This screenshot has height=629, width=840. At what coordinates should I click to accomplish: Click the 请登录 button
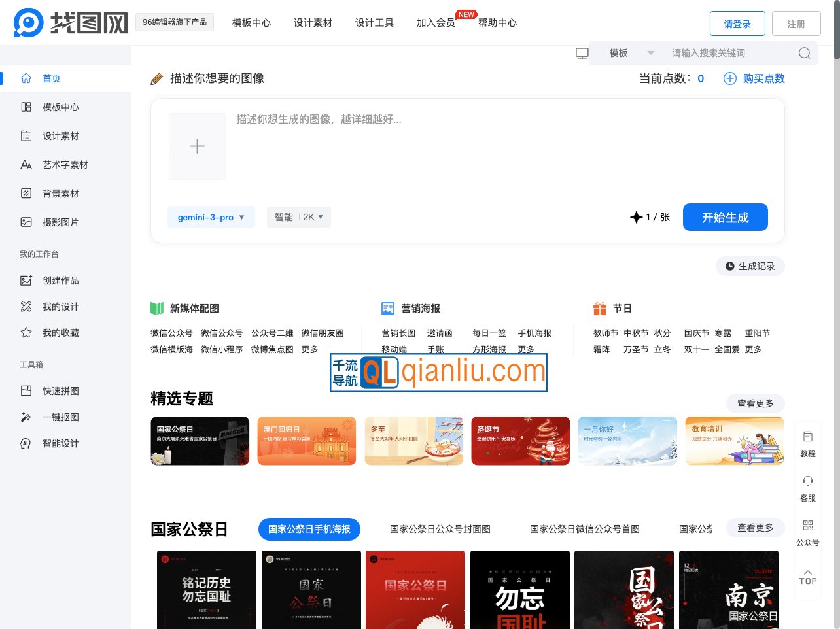pyautogui.click(x=737, y=23)
